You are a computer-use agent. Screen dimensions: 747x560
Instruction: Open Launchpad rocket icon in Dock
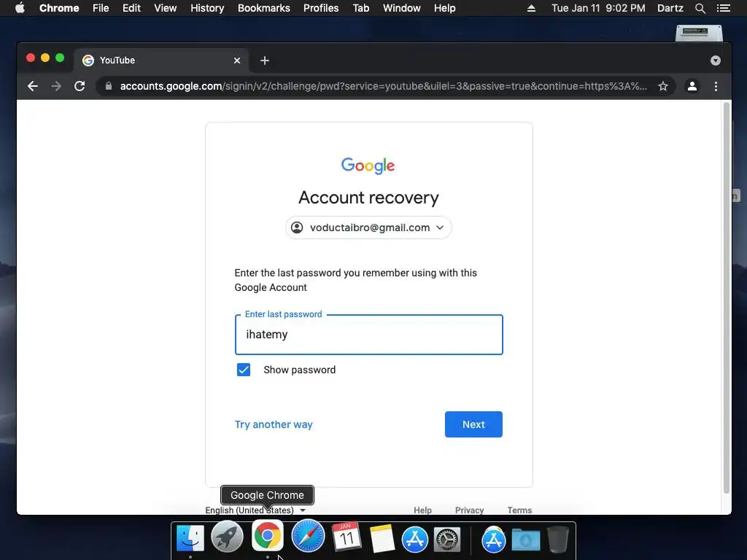point(228,537)
